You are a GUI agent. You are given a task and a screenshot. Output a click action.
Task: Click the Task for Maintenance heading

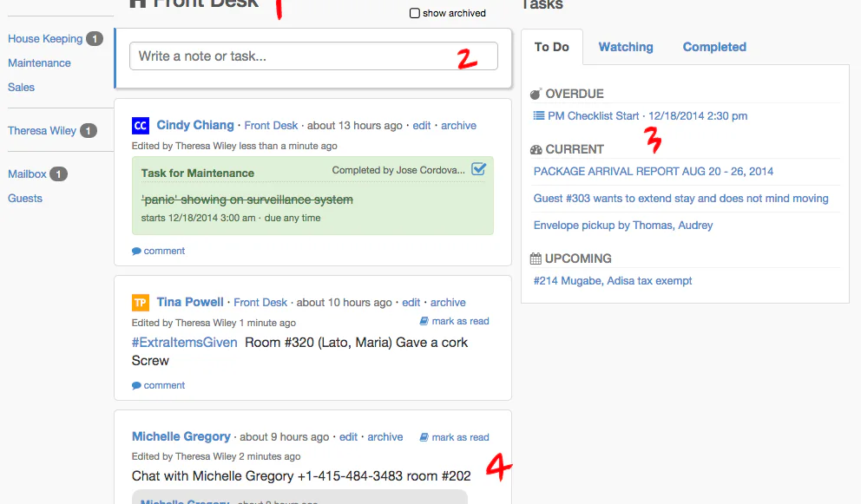pos(198,173)
